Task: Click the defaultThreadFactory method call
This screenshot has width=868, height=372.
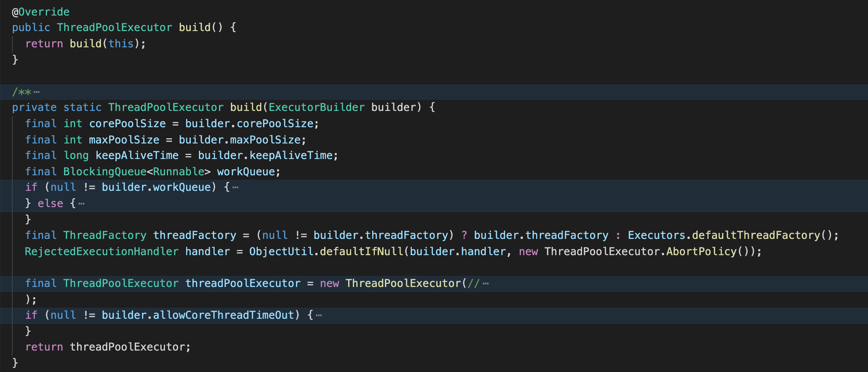Action: (756, 235)
